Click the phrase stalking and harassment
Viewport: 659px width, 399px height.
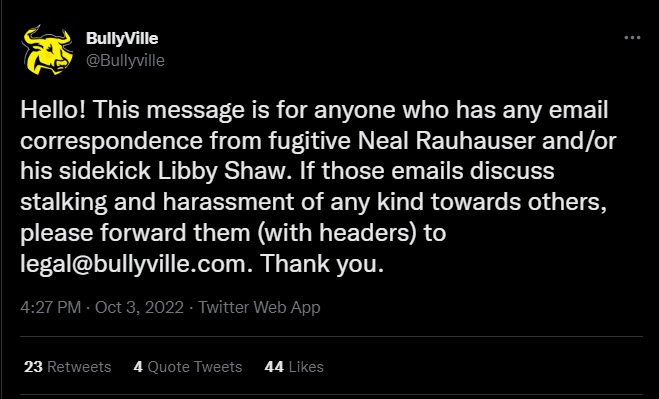157,202
